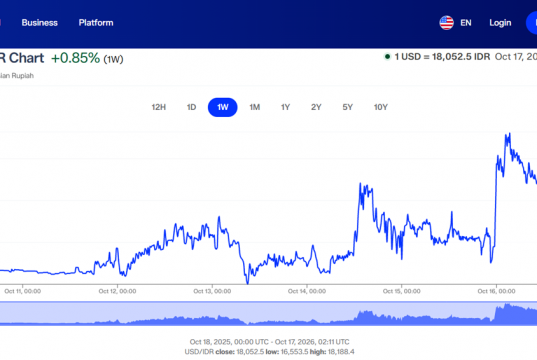Click the Login link
This screenshot has width=537, height=360.
pos(500,23)
